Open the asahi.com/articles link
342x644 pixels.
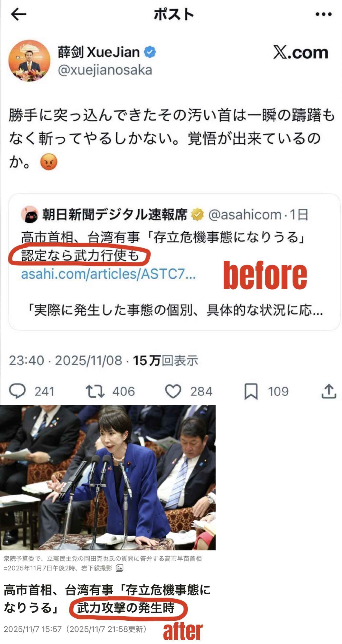pos(108,274)
